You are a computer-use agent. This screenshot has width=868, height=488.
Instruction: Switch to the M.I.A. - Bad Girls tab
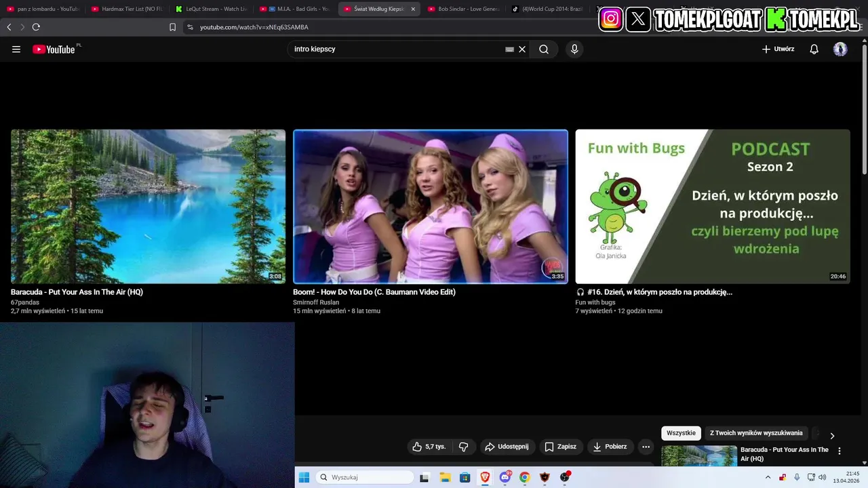[295, 9]
